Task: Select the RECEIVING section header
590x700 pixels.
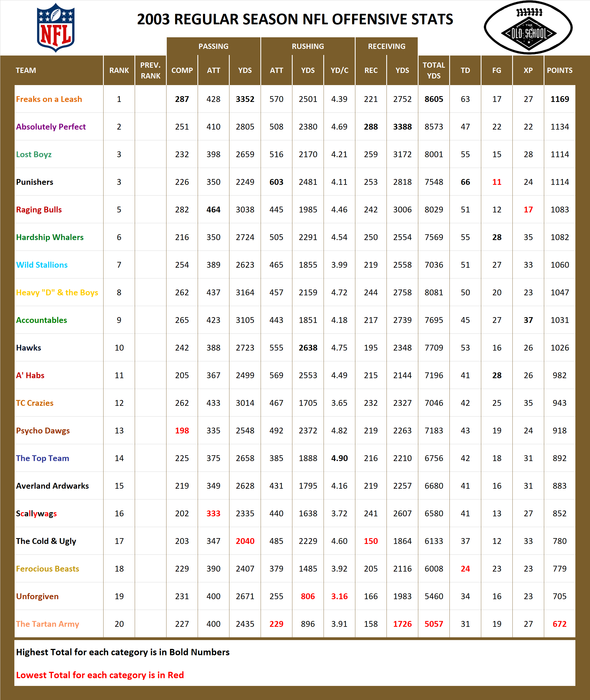Action: point(386,46)
